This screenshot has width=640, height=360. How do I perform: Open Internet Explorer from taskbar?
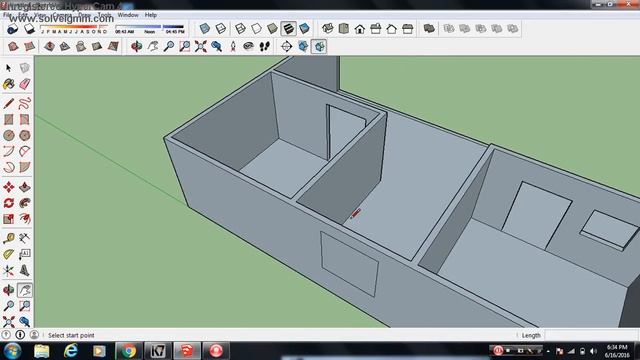[71, 351]
